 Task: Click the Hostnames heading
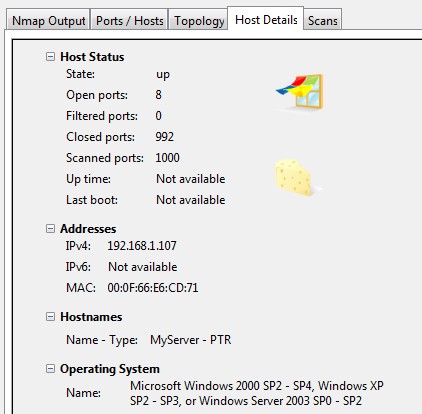point(91,317)
